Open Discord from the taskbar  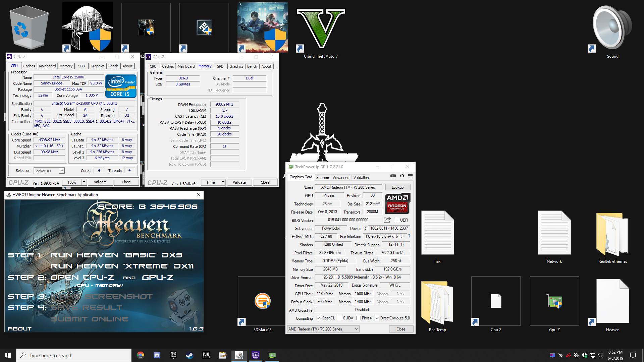(157, 355)
